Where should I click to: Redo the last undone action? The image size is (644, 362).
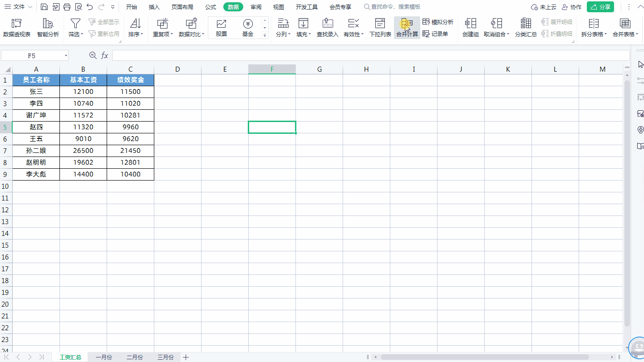coord(101,7)
